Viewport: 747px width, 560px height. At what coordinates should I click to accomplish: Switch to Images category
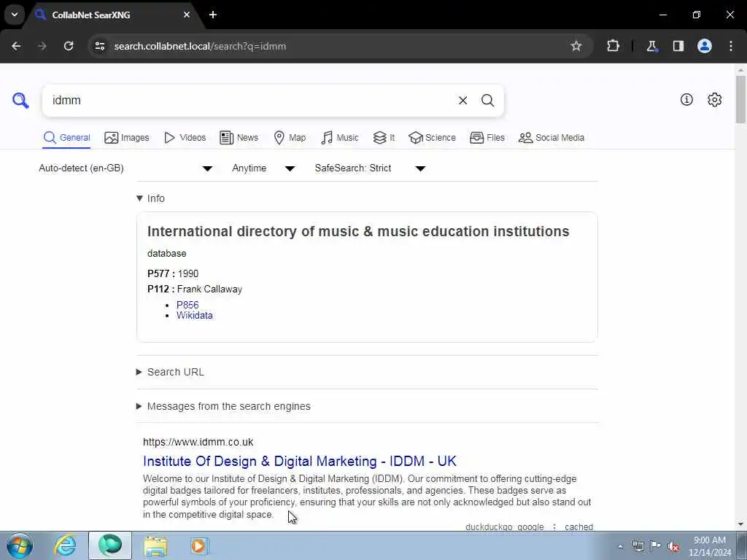coord(127,138)
